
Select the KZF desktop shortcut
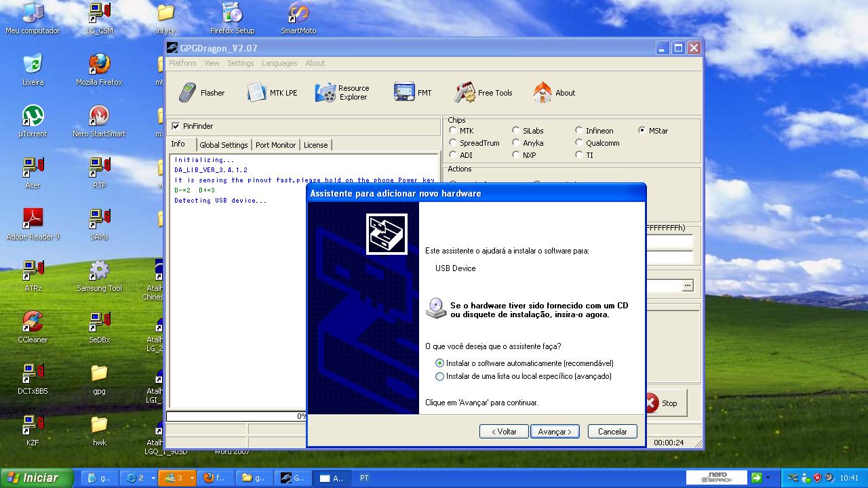tap(33, 430)
